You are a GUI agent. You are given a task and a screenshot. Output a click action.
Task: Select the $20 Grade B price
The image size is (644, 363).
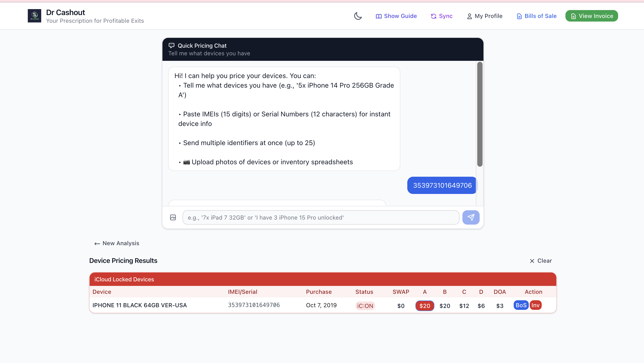coord(445,306)
